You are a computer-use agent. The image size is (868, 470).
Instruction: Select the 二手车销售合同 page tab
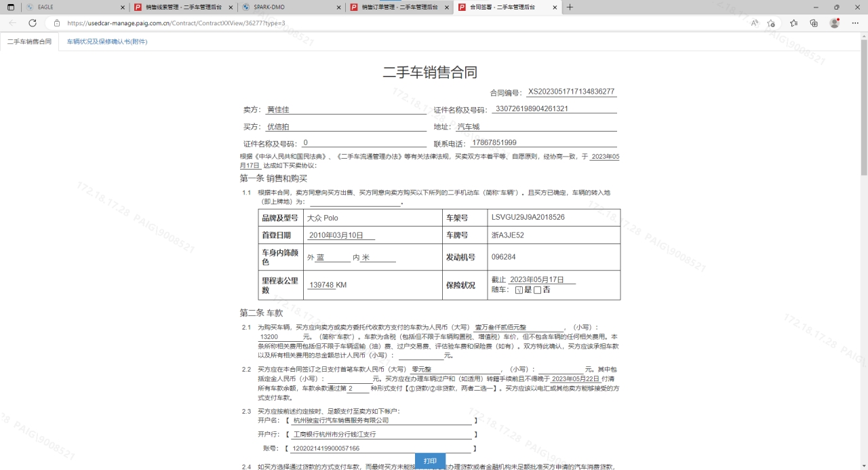click(x=29, y=41)
